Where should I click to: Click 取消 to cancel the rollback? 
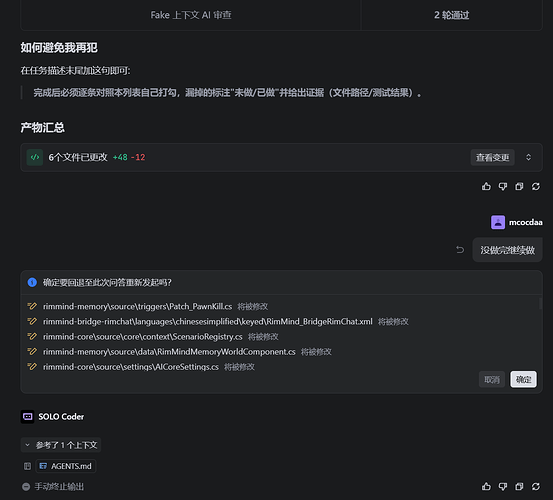click(x=492, y=379)
